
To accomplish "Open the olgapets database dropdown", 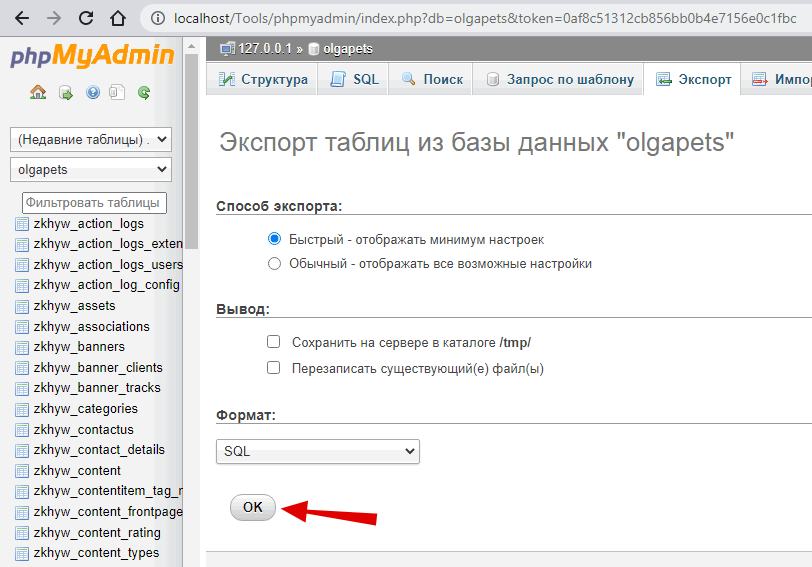I will click(91, 169).
